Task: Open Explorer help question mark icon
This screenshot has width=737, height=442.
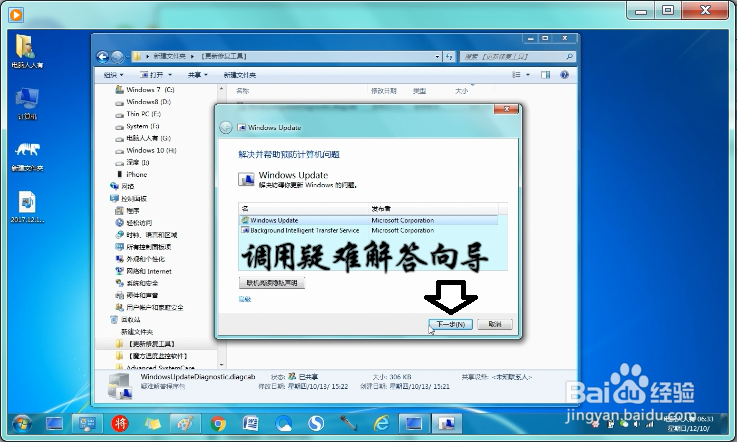Action: click(x=565, y=75)
